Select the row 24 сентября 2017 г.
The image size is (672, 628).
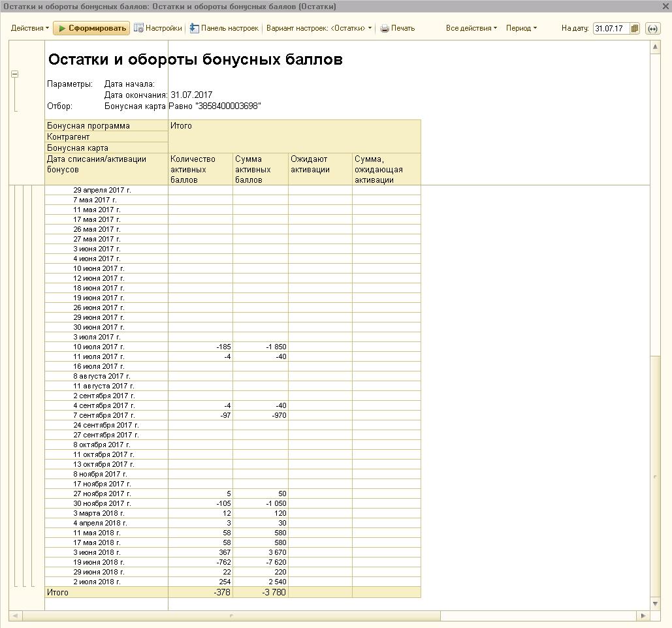[232, 426]
